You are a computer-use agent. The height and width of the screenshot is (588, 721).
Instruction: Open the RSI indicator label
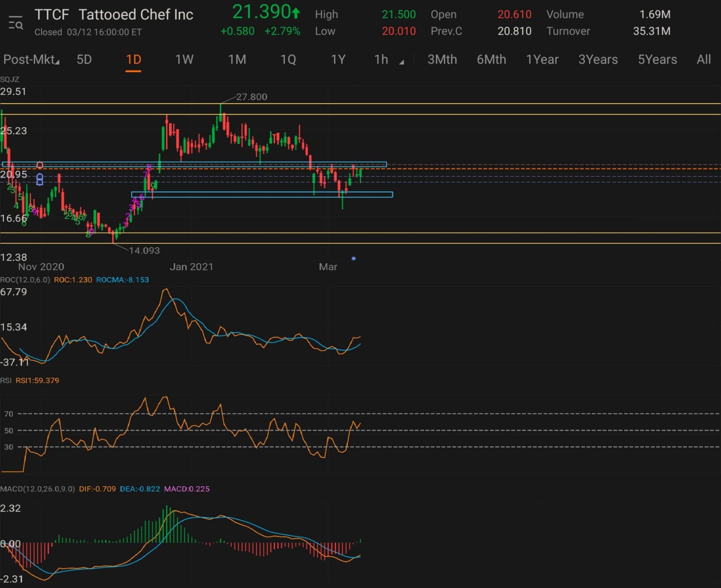click(x=6, y=380)
